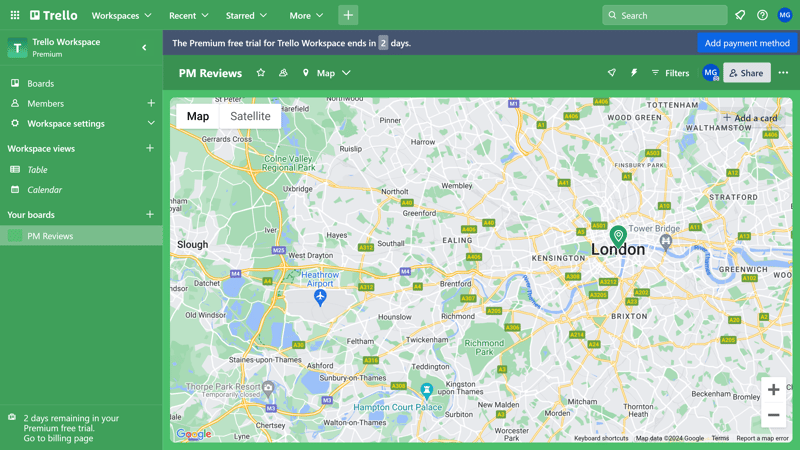The height and width of the screenshot is (450, 800).
Task: Click the Share button
Action: tap(746, 73)
